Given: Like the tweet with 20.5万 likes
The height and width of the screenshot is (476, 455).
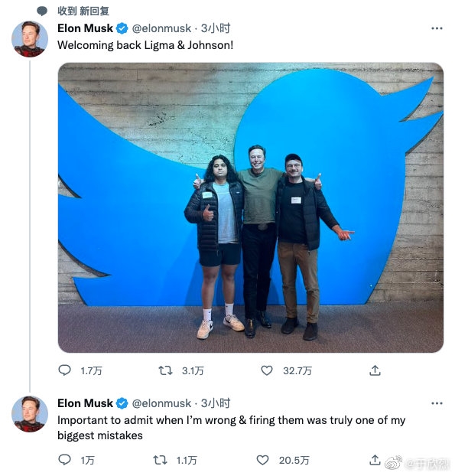Looking at the screenshot, I should [262, 460].
